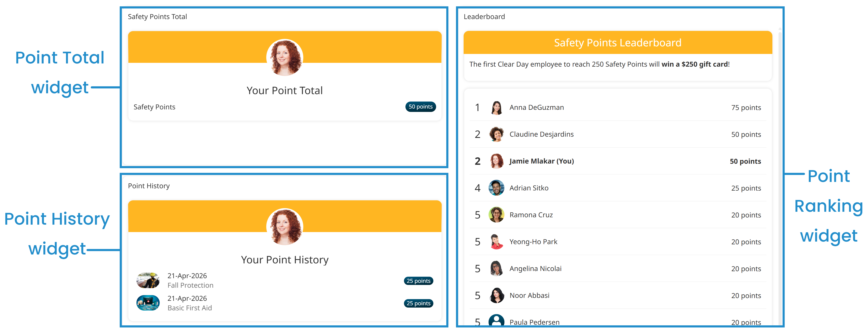Click profile photo in Point Total widget
This screenshot has width=868, height=330.
[x=284, y=58]
